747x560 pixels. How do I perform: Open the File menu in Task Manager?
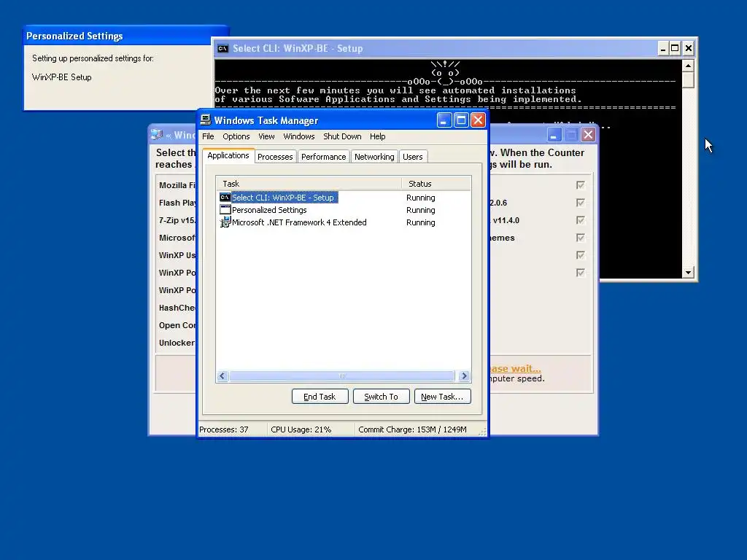[208, 136]
